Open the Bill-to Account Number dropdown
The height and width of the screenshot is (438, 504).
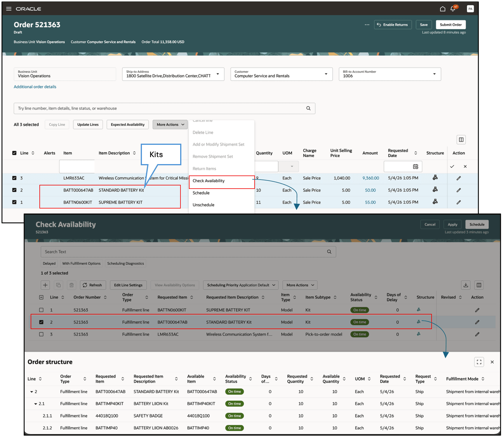coord(435,74)
